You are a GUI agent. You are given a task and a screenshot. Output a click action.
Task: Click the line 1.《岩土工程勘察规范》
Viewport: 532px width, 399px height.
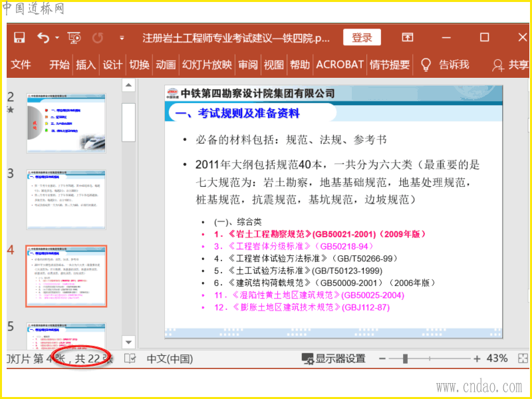(321, 234)
